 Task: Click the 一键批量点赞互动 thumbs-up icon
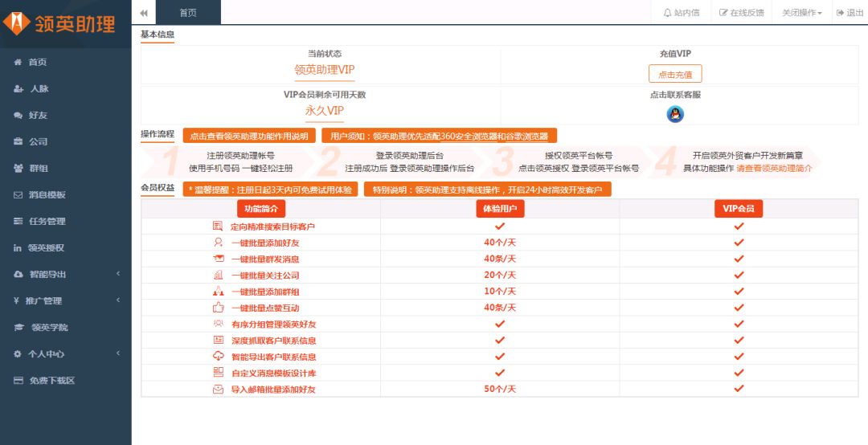[x=218, y=308]
